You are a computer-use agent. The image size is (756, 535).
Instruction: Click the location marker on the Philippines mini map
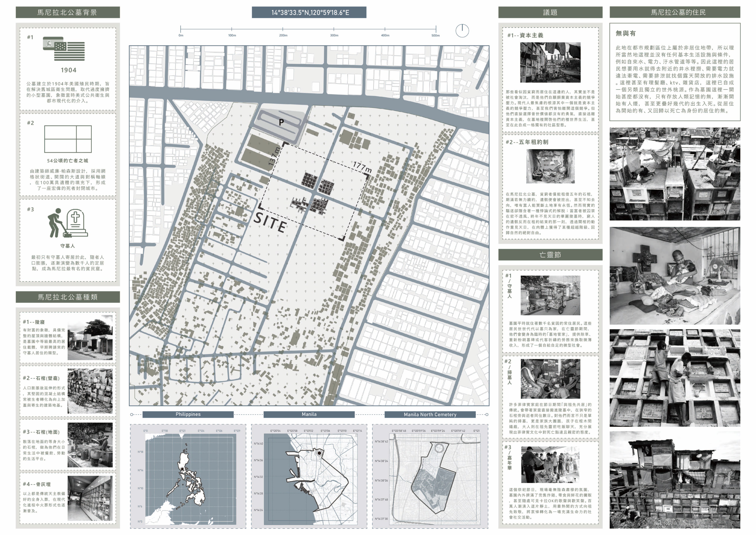pyautogui.click(x=182, y=469)
